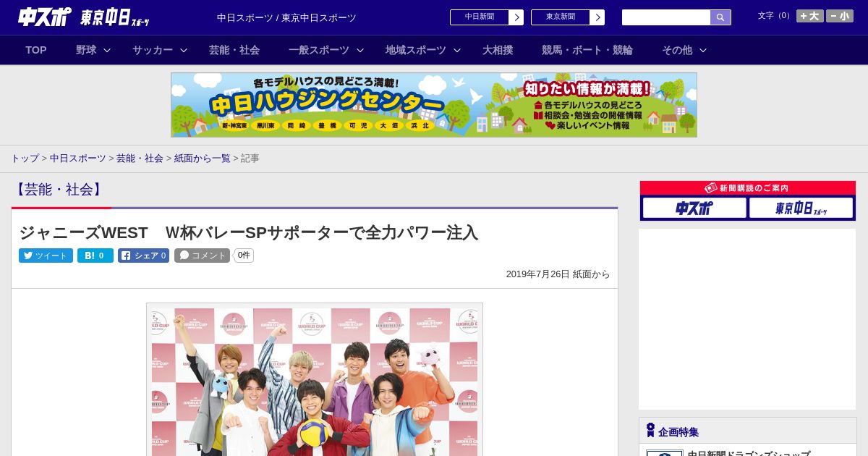Open the 野球 menu
The image size is (868, 456).
[x=86, y=50]
